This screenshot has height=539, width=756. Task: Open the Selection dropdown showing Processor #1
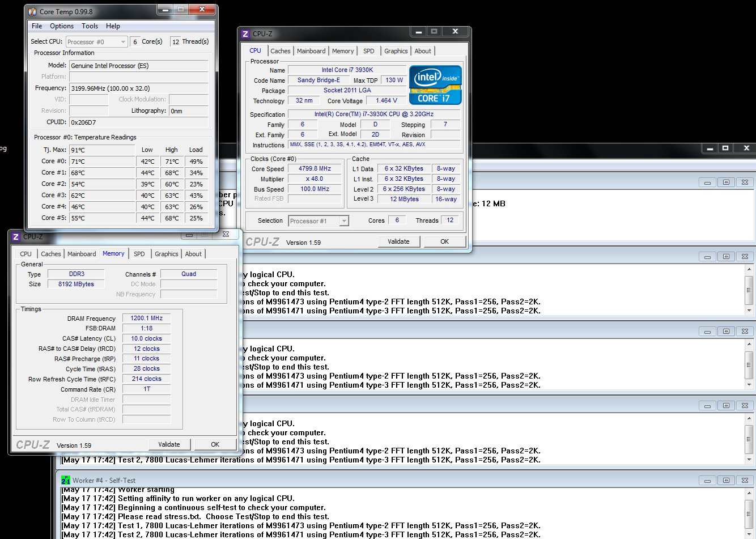tap(318, 221)
